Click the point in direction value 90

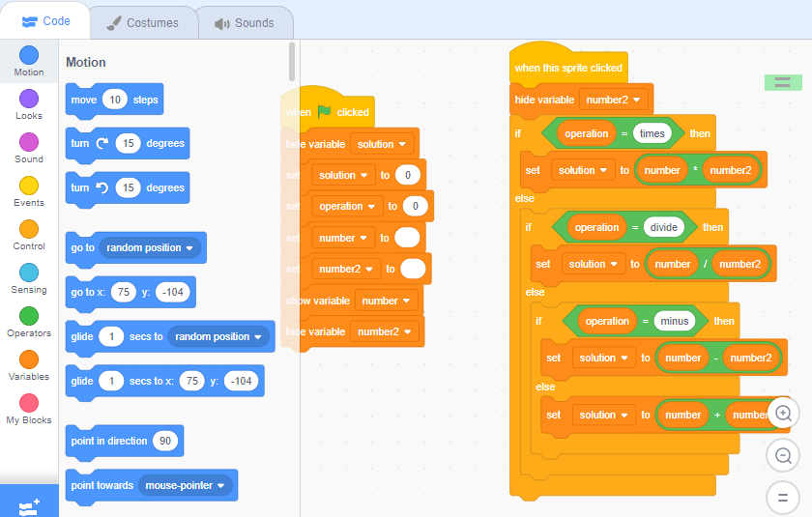tap(165, 441)
